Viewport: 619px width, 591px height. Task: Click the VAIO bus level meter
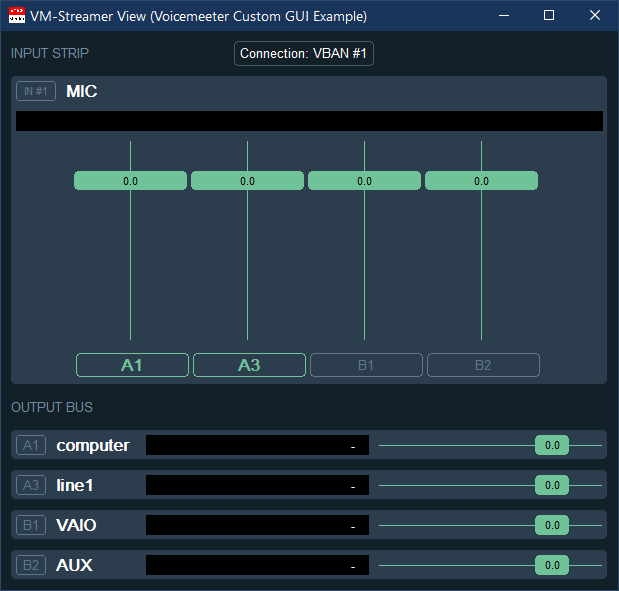coord(257,525)
